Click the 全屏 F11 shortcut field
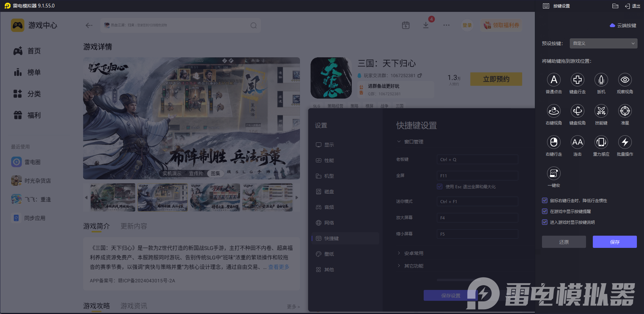Viewport: 644px width, 314px height. point(477,176)
